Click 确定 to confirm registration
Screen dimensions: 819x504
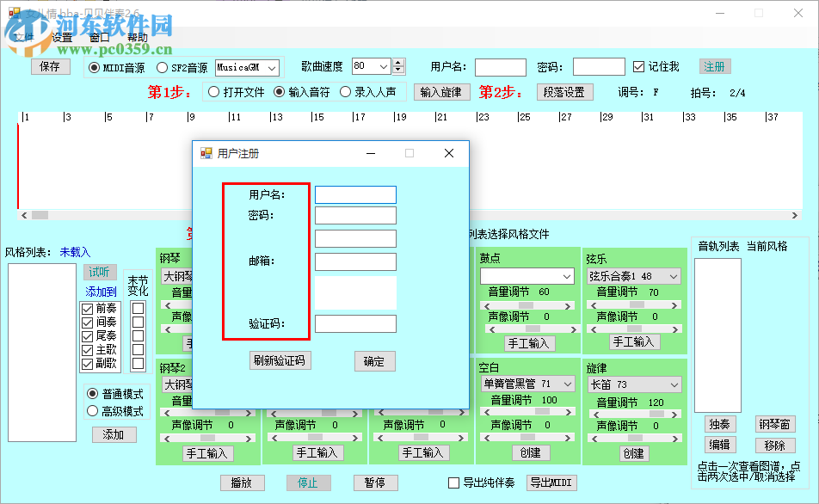pos(374,360)
